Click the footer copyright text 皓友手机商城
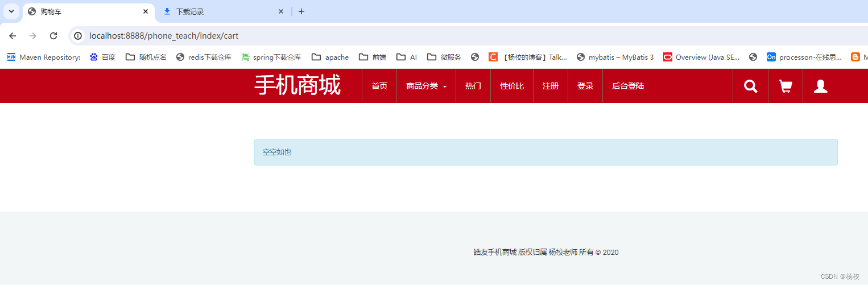868x285 pixels. tap(546, 252)
